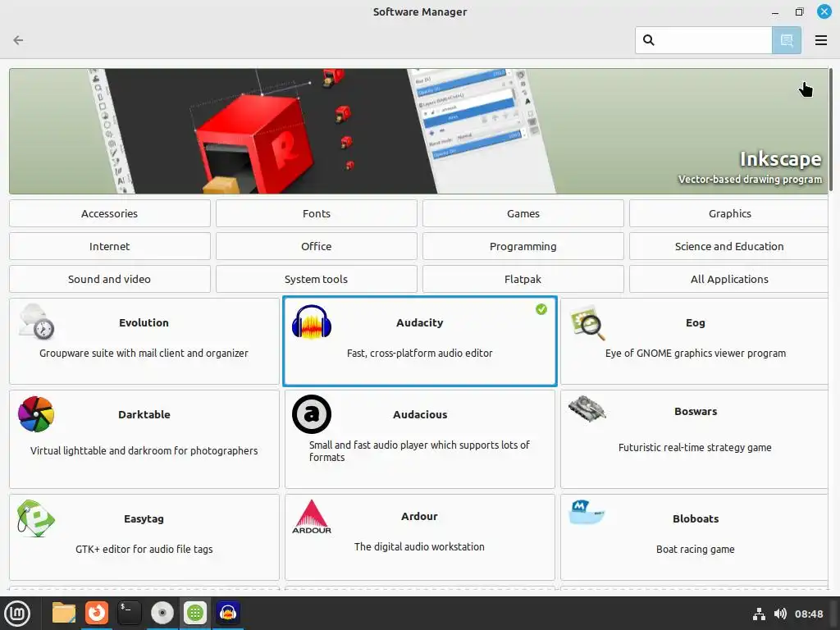
Task: Open the Graphics category
Action: [x=729, y=213]
